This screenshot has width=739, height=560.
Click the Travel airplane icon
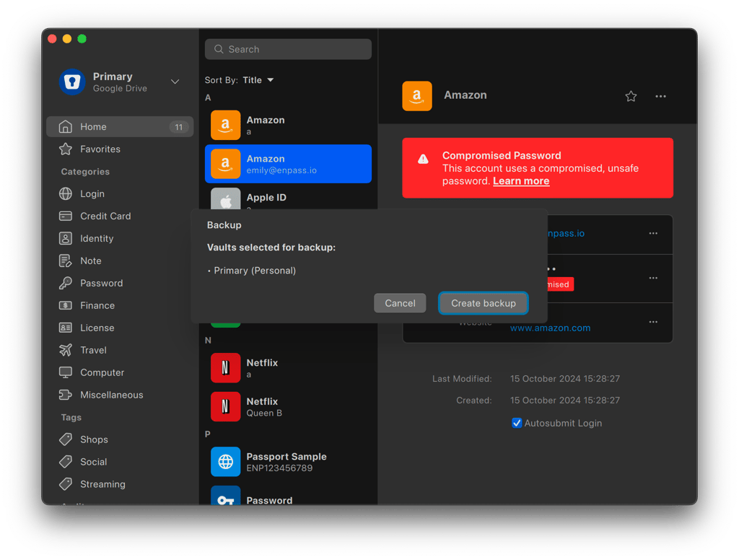coord(66,350)
